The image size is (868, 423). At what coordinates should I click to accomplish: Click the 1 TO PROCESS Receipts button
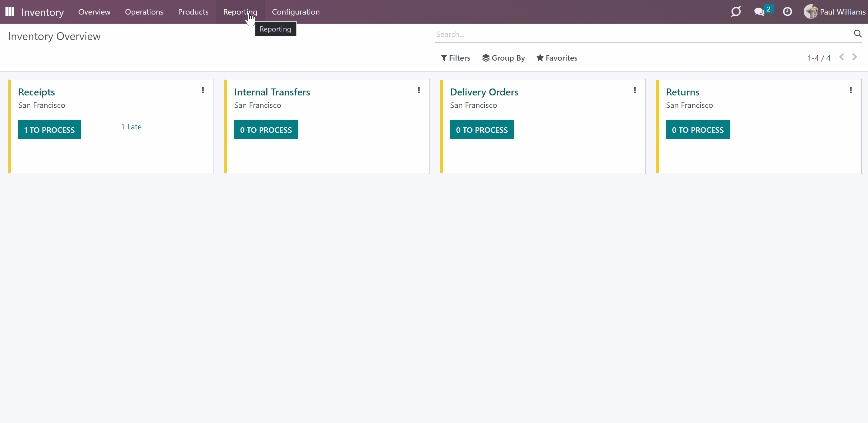(49, 130)
